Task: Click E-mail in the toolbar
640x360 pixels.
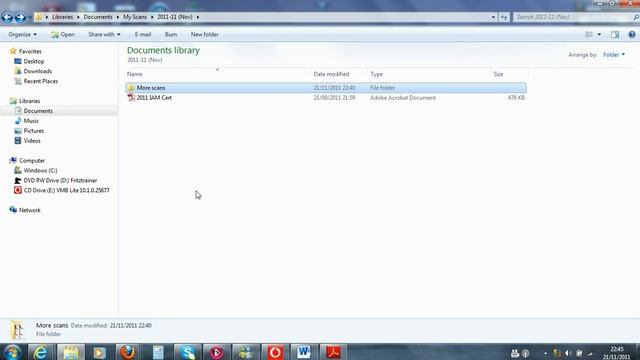Action: [x=143, y=35]
